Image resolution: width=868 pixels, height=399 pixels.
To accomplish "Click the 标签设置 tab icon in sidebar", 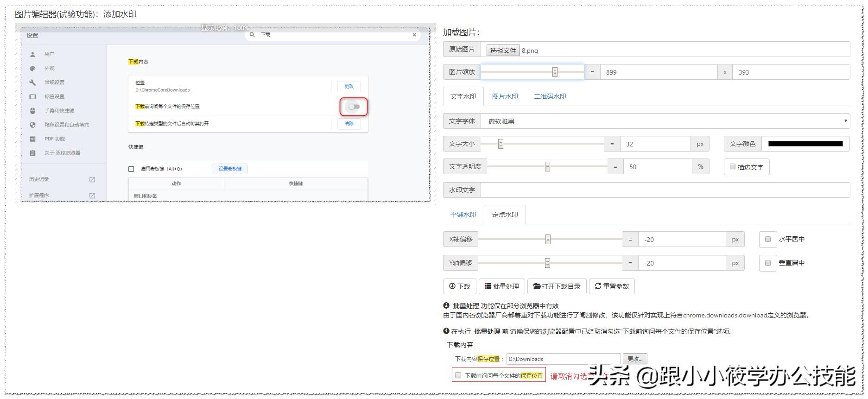I will pos(32,96).
